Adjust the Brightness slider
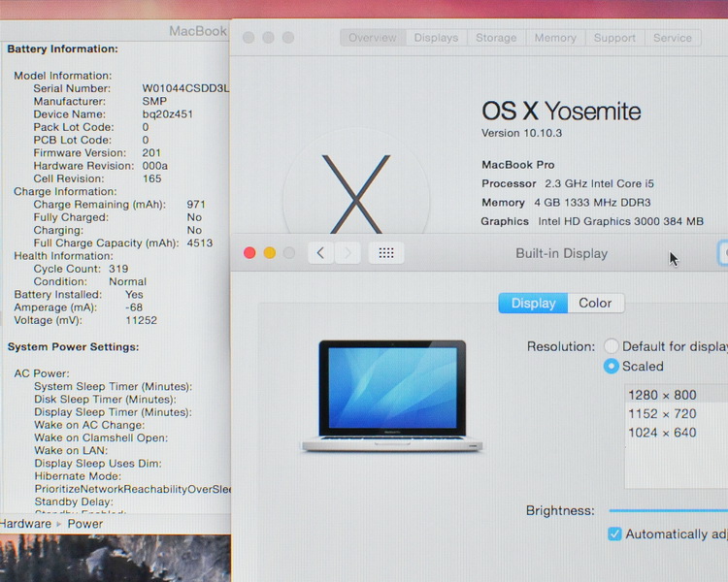728x582 pixels. 668,510
